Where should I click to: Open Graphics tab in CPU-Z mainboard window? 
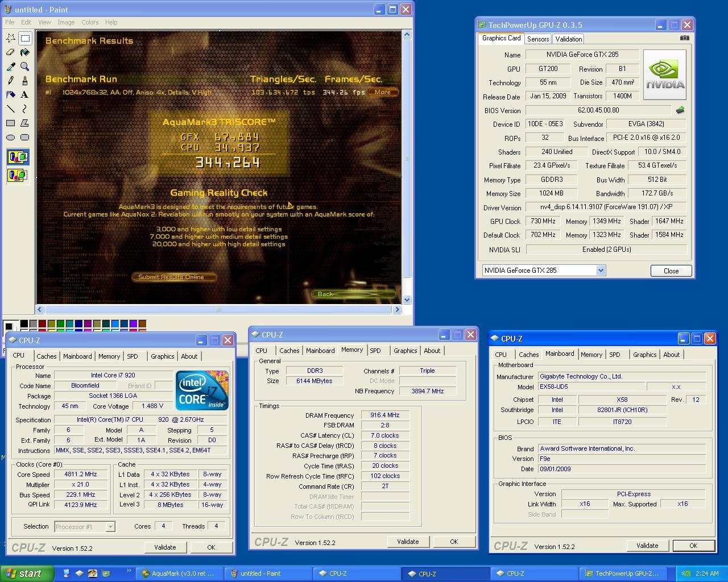[x=644, y=355]
